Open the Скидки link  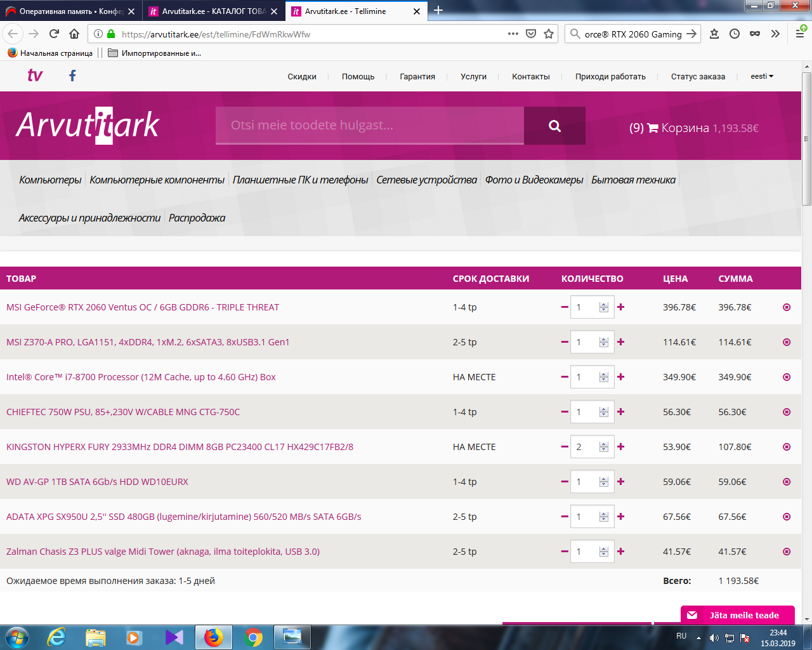tap(302, 77)
